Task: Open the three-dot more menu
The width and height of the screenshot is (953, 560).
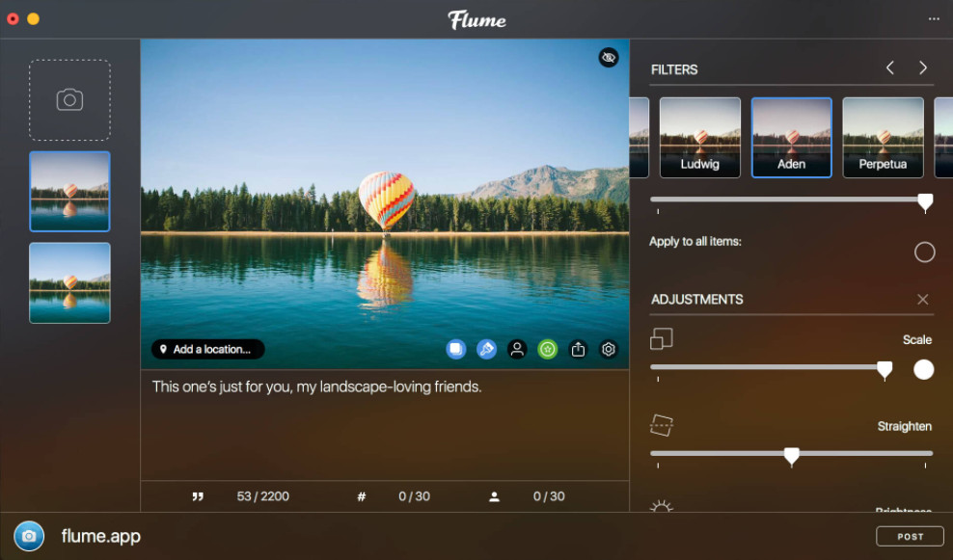Action: [x=934, y=19]
